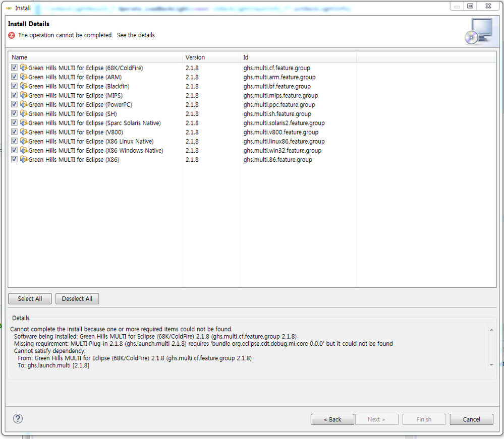Click feature icon for X86 Windows Native
The width and height of the screenshot is (504, 439).
(x=24, y=150)
